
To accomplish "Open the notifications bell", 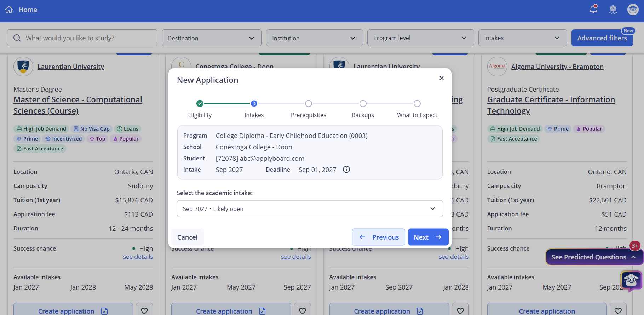I will pyautogui.click(x=593, y=9).
